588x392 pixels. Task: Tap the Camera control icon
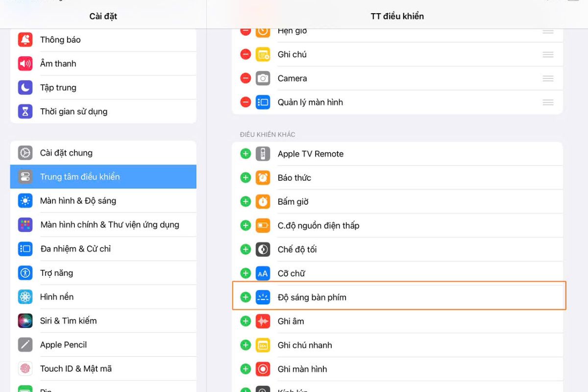(x=263, y=78)
